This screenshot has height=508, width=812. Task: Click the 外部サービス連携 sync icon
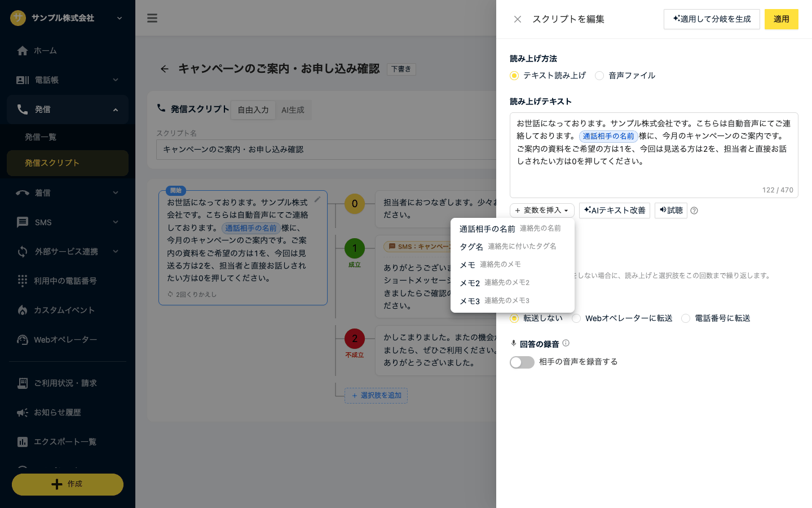23,252
